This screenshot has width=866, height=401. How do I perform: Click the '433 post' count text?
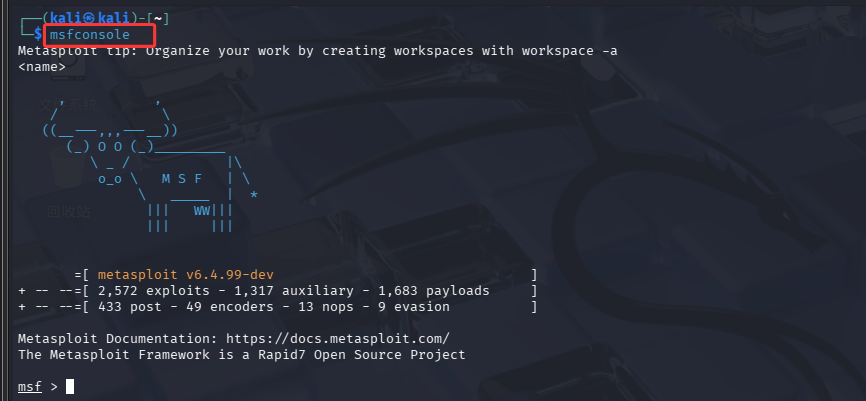[129, 307]
